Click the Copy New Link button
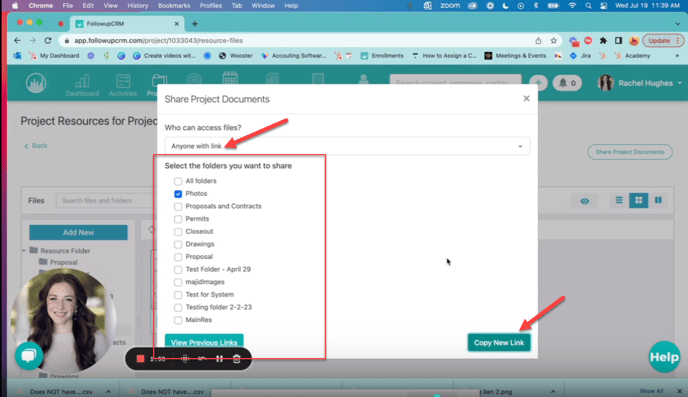The width and height of the screenshot is (688, 397). (499, 343)
